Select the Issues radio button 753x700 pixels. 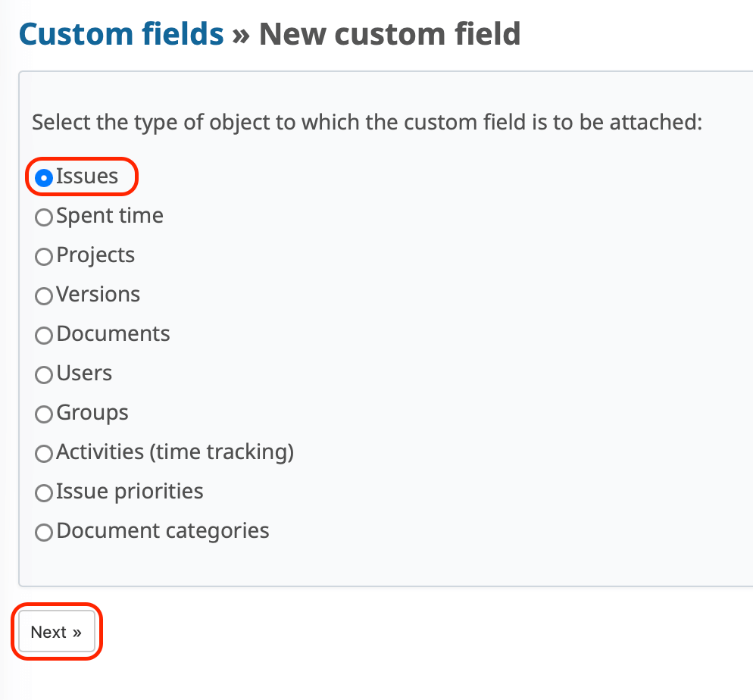point(44,178)
